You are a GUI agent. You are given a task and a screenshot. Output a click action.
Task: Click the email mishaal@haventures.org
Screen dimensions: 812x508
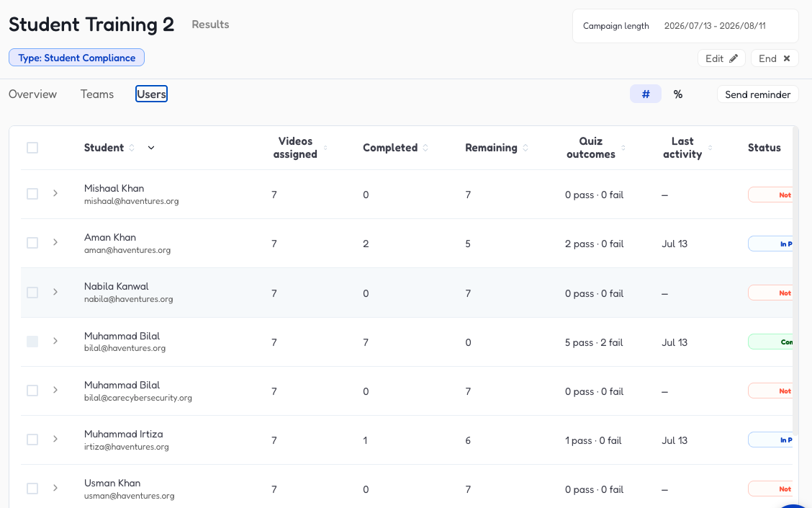point(132,201)
